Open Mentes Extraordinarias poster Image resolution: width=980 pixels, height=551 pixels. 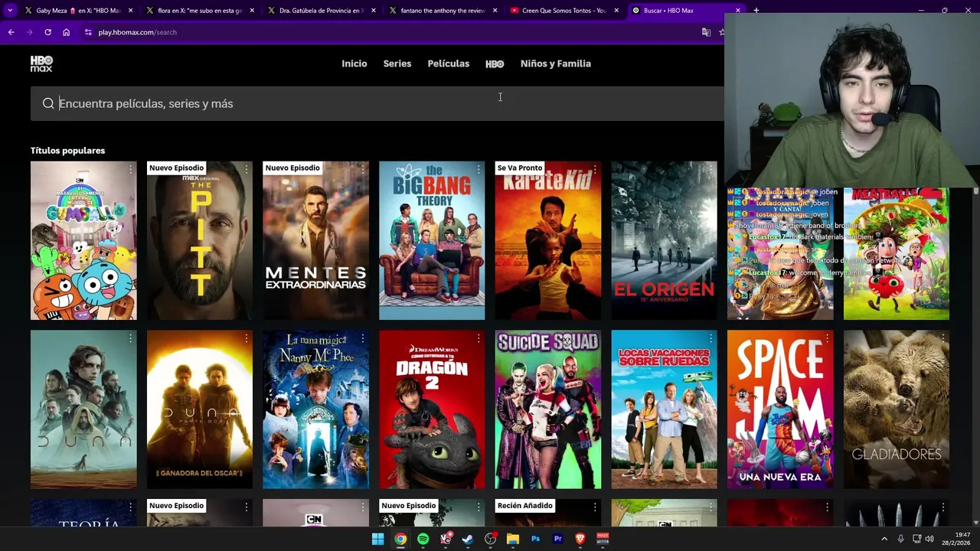(315, 240)
